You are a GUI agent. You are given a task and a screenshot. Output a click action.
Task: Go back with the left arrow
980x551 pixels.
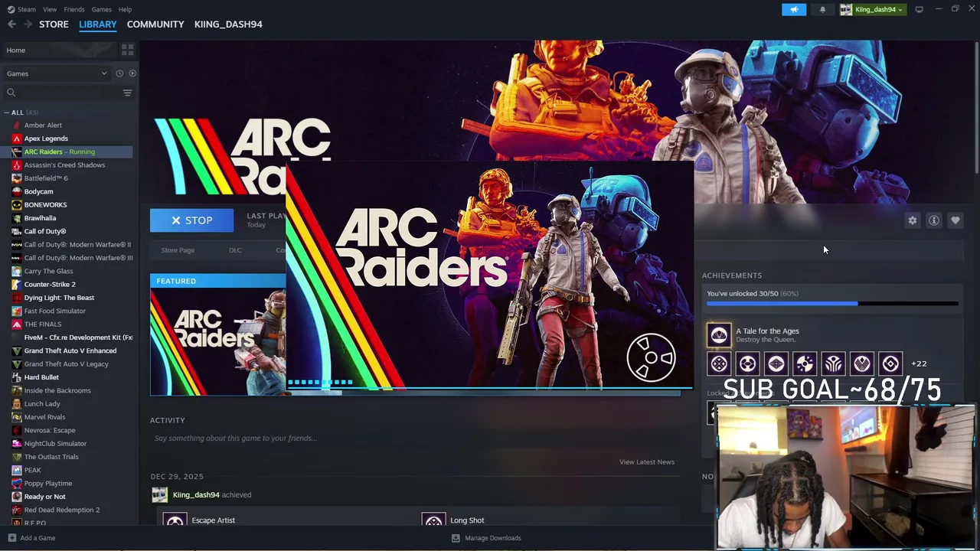(11, 24)
